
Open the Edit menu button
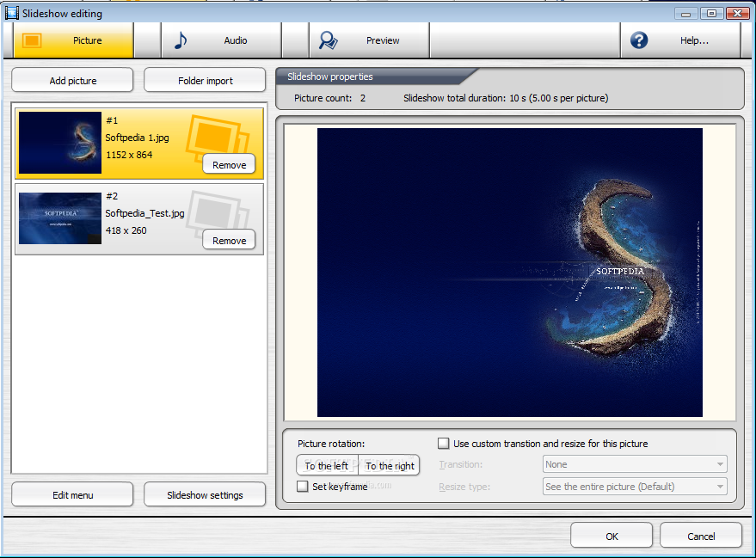pyautogui.click(x=72, y=495)
